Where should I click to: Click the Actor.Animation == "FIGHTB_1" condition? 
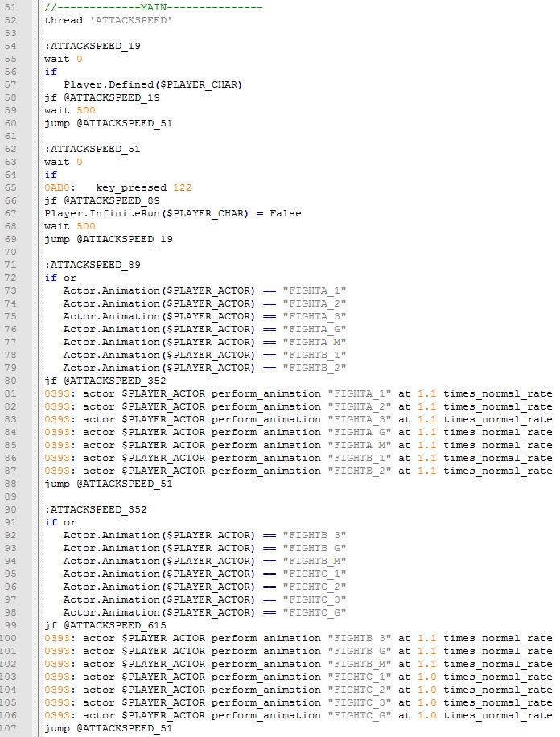(x=205, y=356)
